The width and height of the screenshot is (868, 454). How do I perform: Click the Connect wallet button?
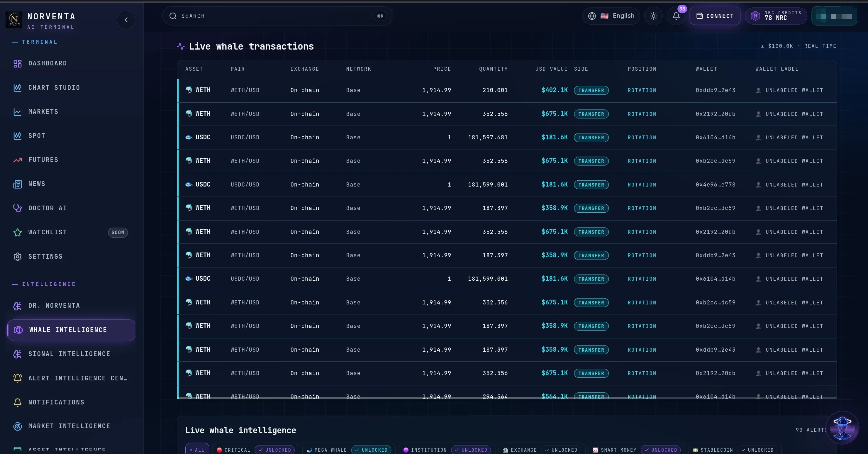[715, 16]
